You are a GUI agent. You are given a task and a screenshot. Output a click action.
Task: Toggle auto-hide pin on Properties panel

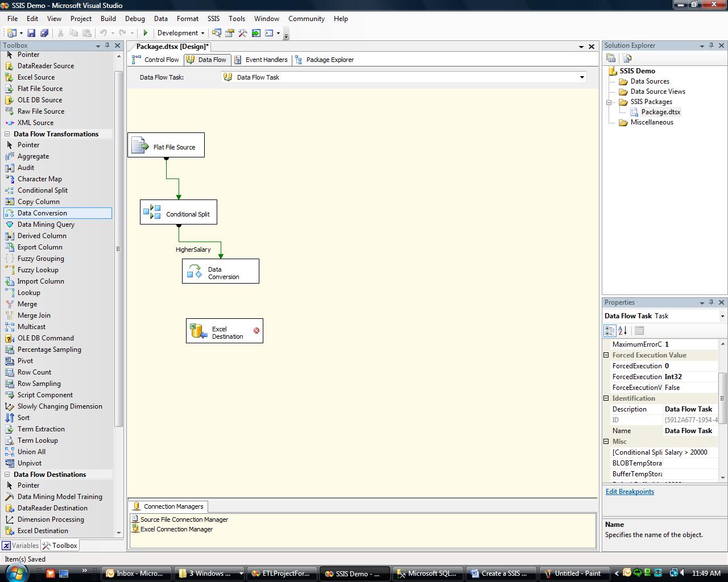pyautogui.click(x=711, y=302)
